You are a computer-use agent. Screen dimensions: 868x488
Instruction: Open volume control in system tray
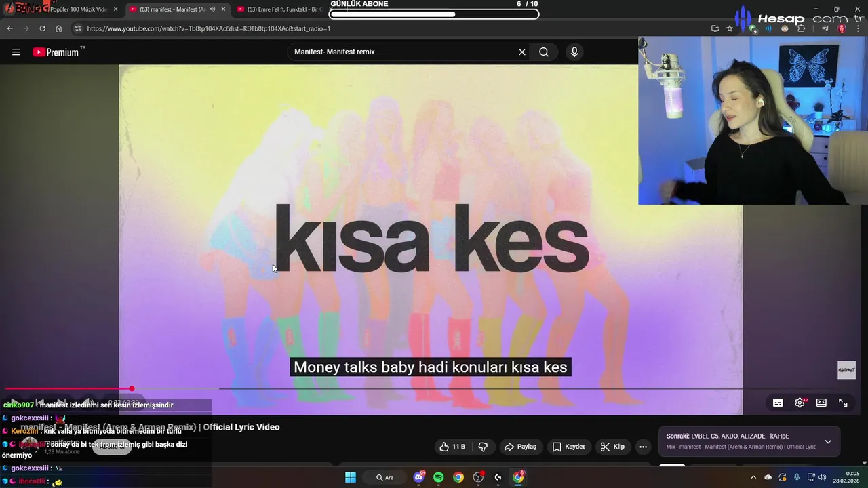[823, 477]
